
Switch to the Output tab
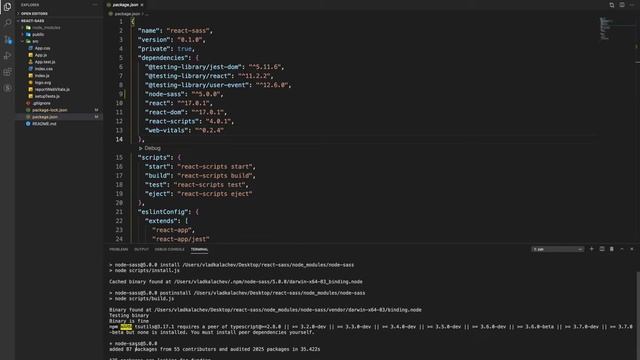141,249
